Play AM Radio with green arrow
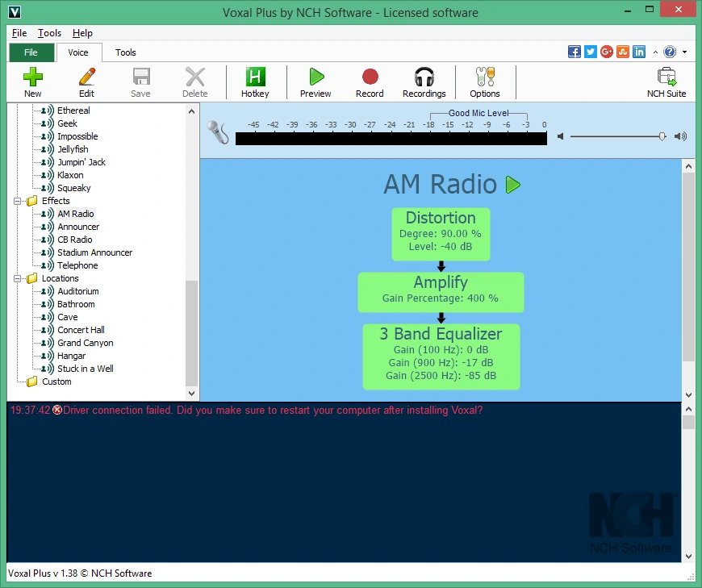Screen dimensions: 702x588 513,185
